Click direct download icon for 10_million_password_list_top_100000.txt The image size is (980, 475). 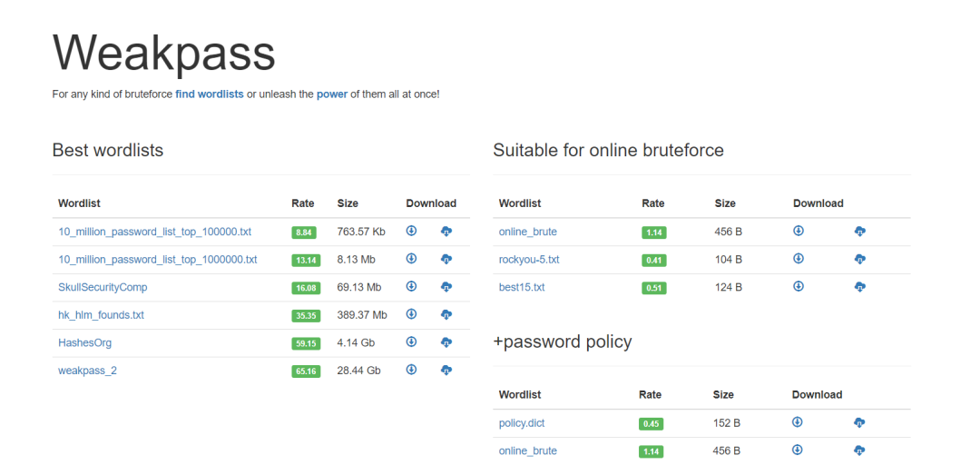411,231
